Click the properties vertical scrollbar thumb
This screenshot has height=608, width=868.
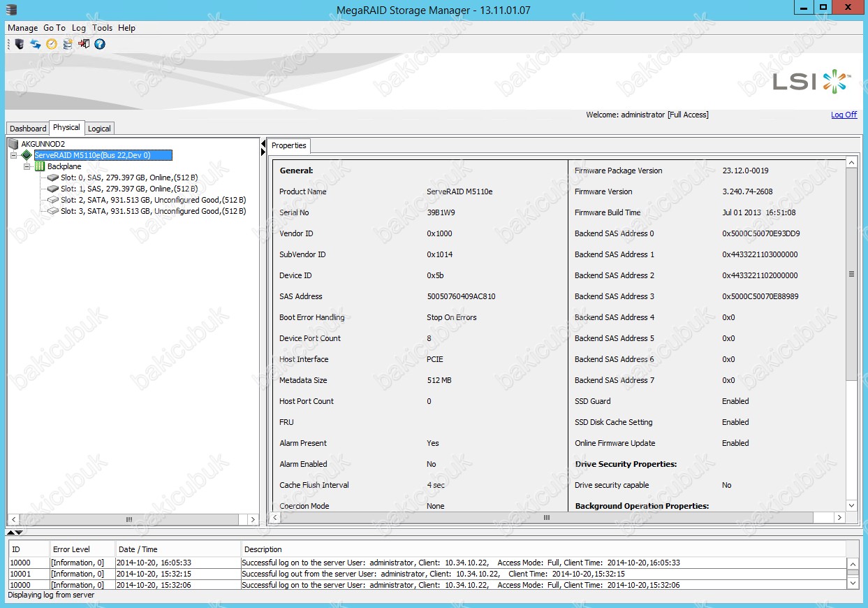click(x=851, y=274)
